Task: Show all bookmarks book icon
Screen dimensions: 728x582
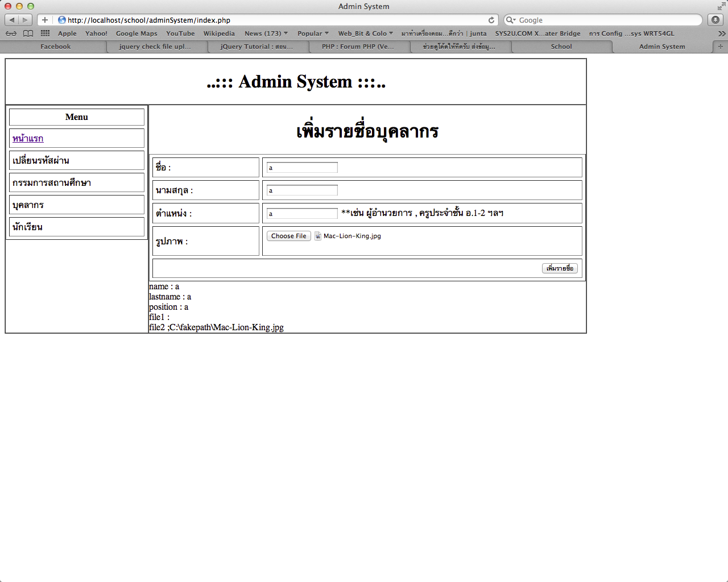Action: (x=28, y=34)
